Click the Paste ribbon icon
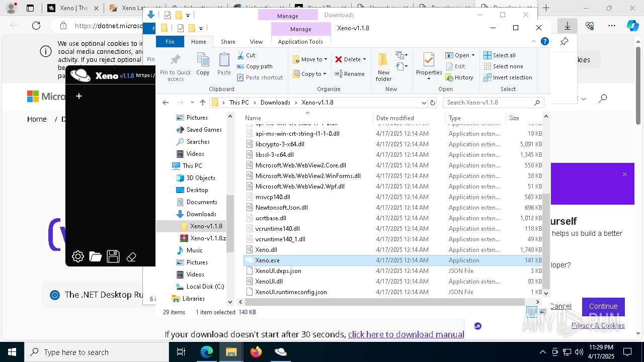Screen dimensions: 644x362 tap(224, 64)
